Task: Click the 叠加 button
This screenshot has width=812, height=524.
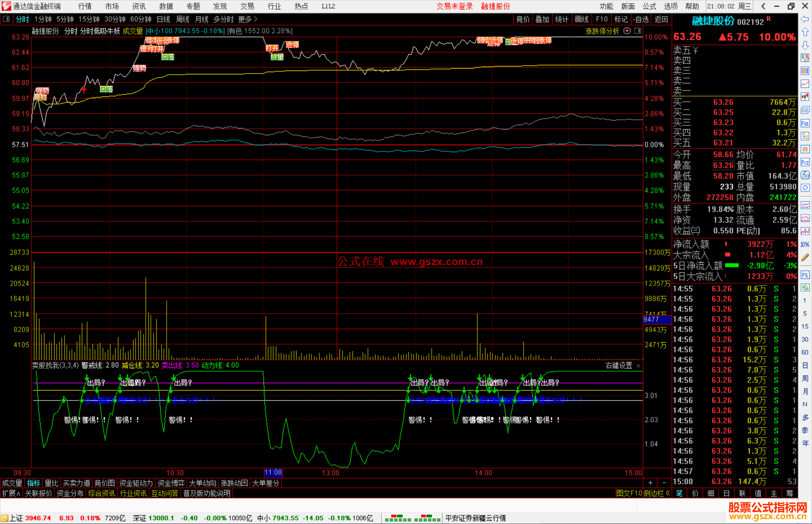Action: 542,19
